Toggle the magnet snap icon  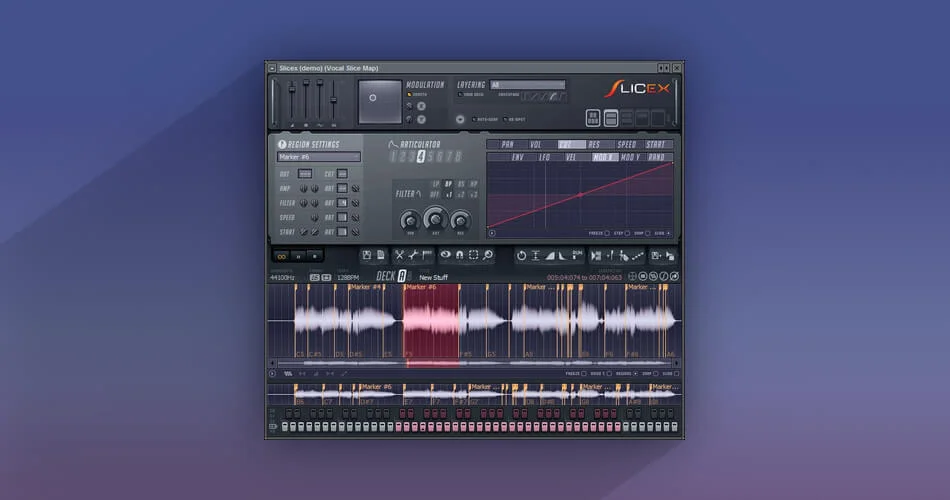click(459, 255)
